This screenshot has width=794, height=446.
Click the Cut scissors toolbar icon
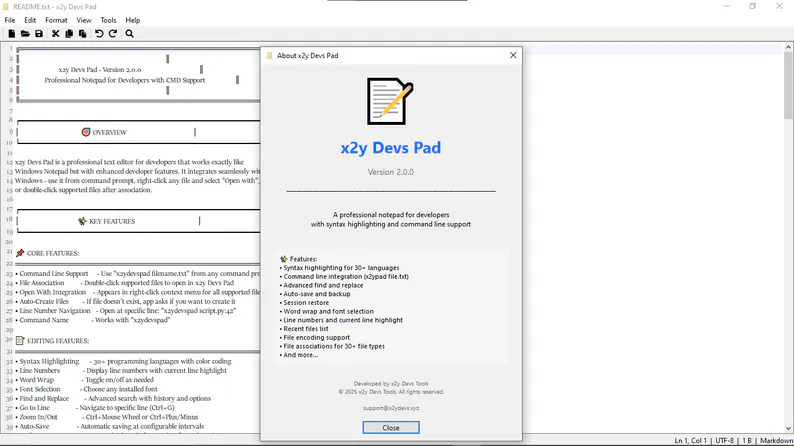pos(55,33)
